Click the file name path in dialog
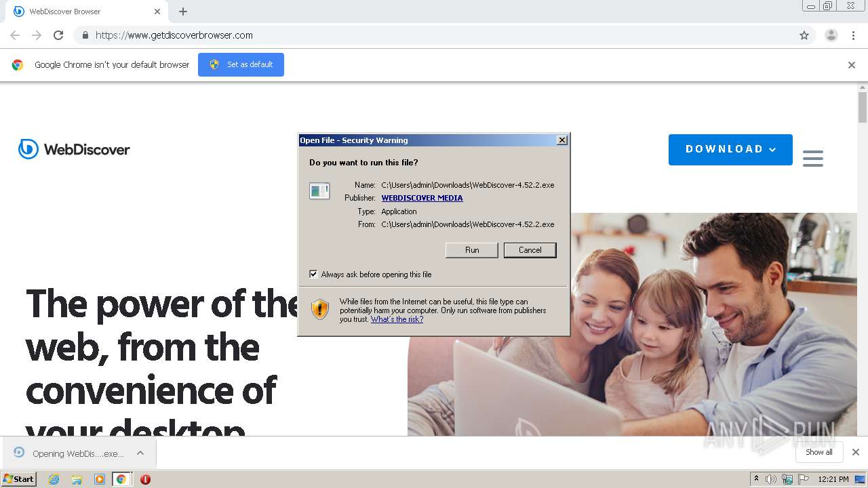Screen dimensions: 868x488 468,185
